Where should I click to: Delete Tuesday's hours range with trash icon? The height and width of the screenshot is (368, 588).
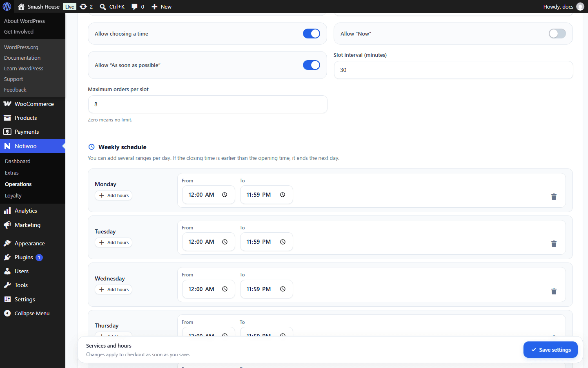(554, 244)
